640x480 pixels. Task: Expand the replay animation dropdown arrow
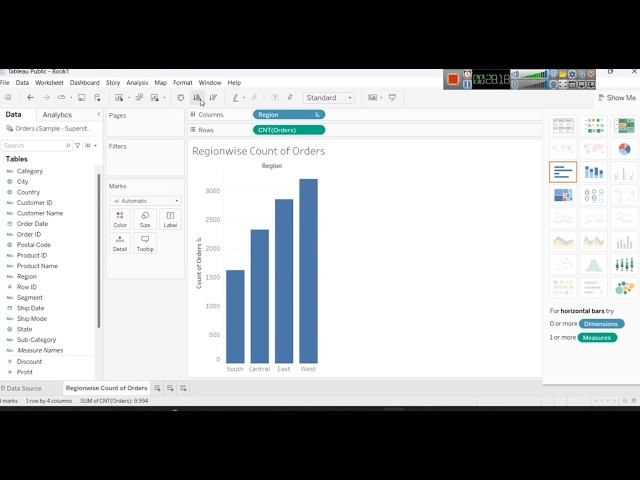[71, 98]
